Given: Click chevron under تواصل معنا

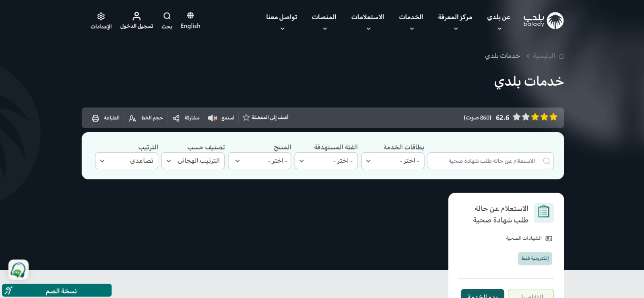Looking at the screenshot, I should click(x=282, y=29).
